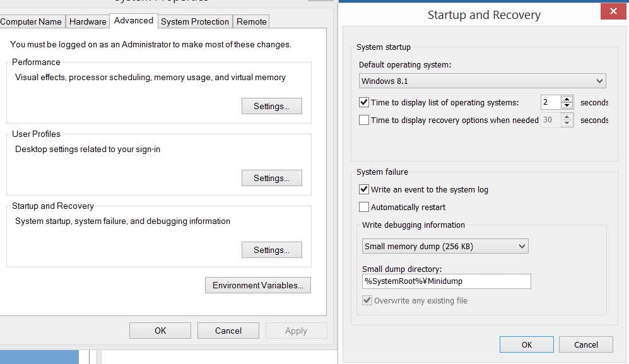Enable the Automatically restart checkbox
The width and height of the screenshot is (629, 364).
(x=364, y=207)
